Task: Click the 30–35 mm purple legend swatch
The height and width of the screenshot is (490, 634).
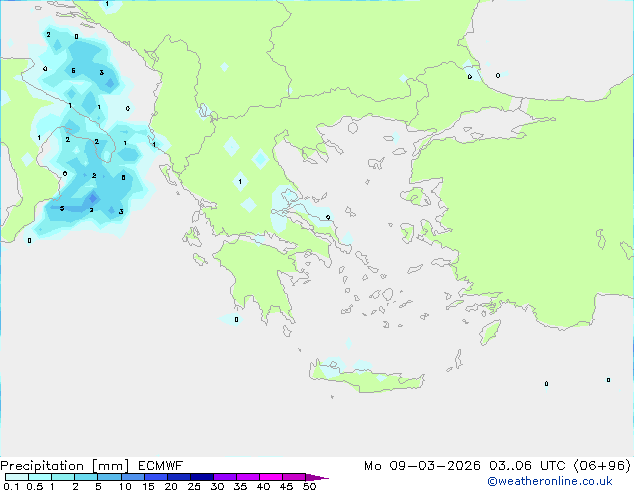Action: (224, 477)
